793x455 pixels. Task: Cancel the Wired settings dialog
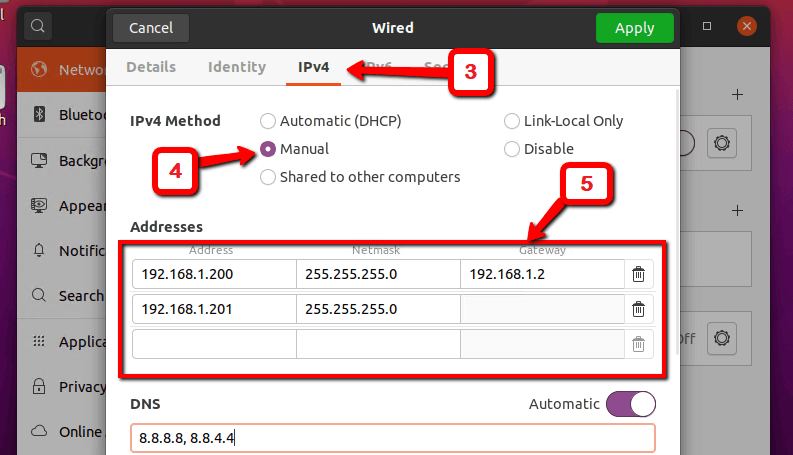click(x=151, y=28)
